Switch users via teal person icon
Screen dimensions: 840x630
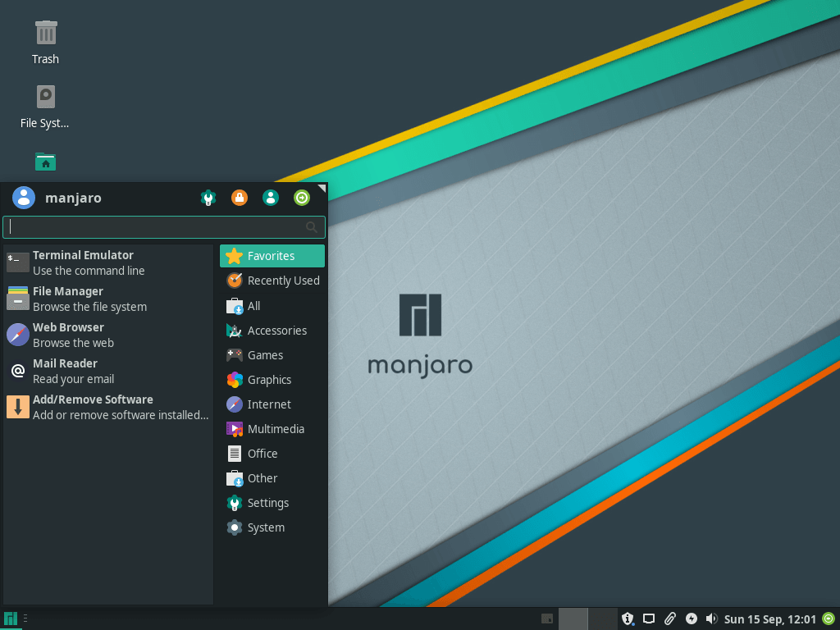click(x=271, y=198)
